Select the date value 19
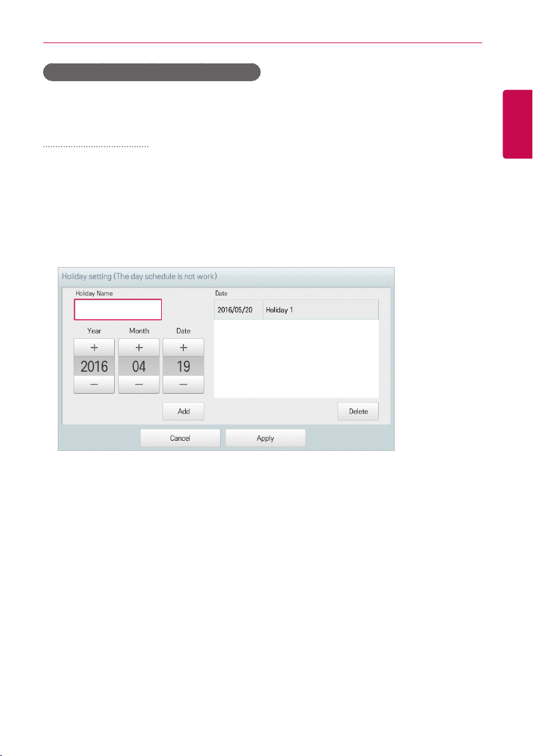Viewport: 533px width, 756px height. coord(183,367)
